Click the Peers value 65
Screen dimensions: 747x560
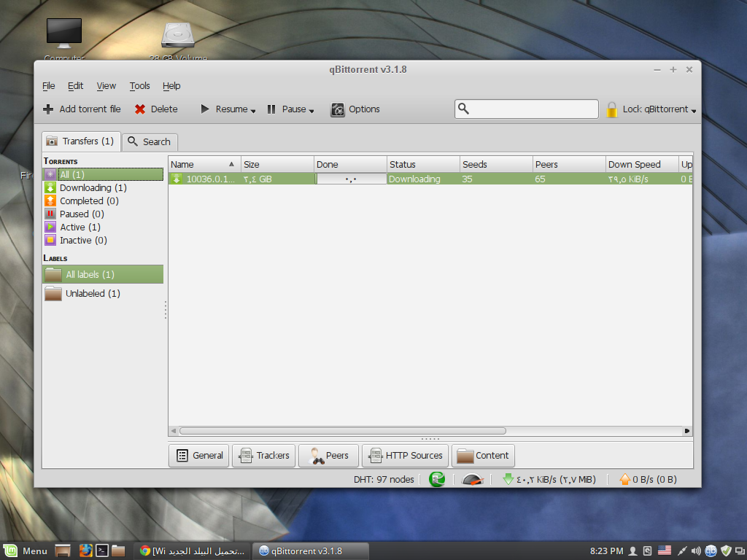(541, 179)
